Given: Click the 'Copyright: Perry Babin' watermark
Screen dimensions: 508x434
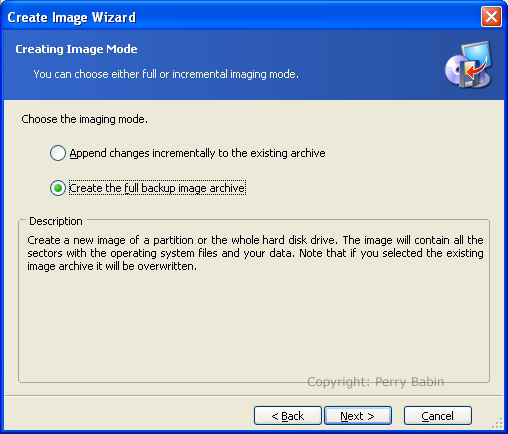Looking at the screenshot, I should click(375, 382).
